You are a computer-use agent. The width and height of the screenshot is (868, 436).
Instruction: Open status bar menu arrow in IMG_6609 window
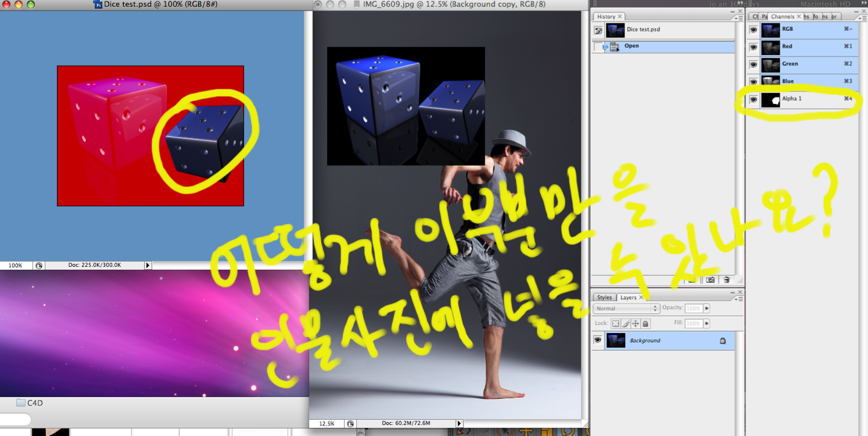tap(460, 424)
